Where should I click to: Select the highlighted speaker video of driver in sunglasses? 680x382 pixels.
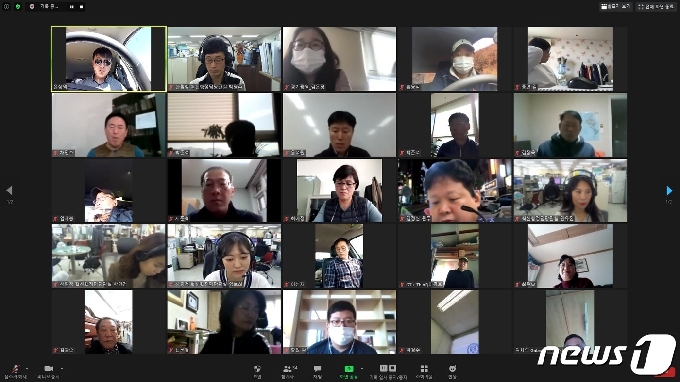pyautogui.click(x=108, y=59)
